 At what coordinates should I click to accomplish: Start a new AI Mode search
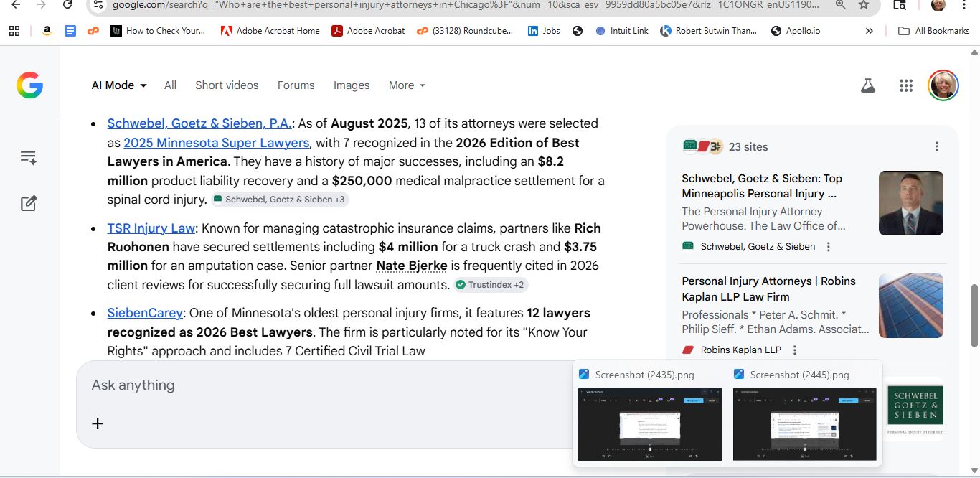coord(29,203)
